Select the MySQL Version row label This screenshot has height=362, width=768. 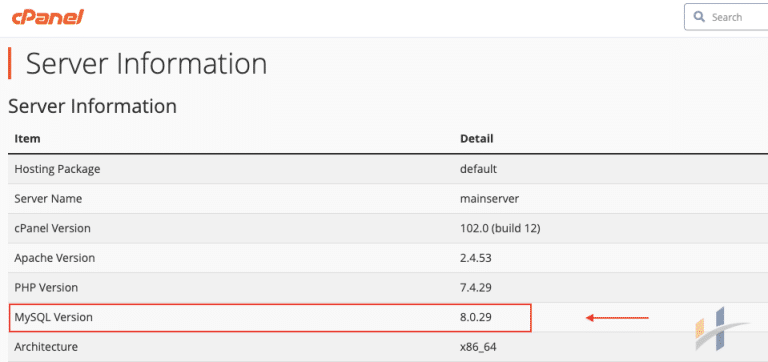pyautogui.click(x=53, y=317)
